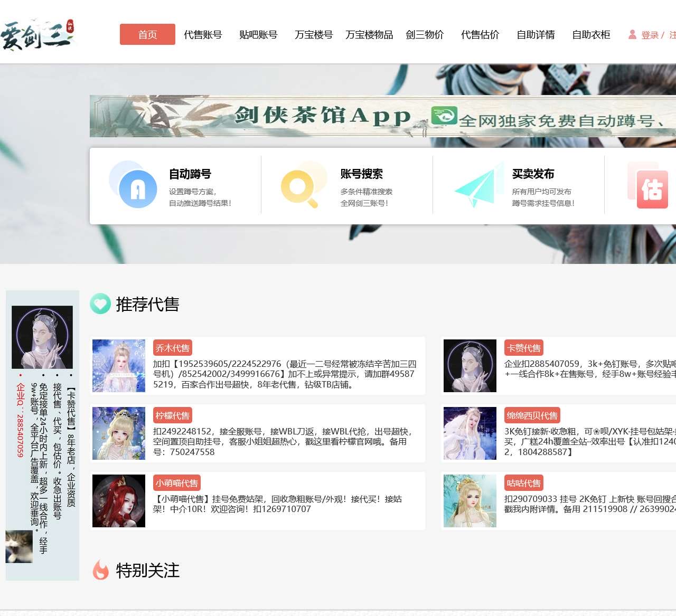Open the 自动蹲号 heading link
The height and width of the screenshot is (616, 676).
tap(190, 174)
